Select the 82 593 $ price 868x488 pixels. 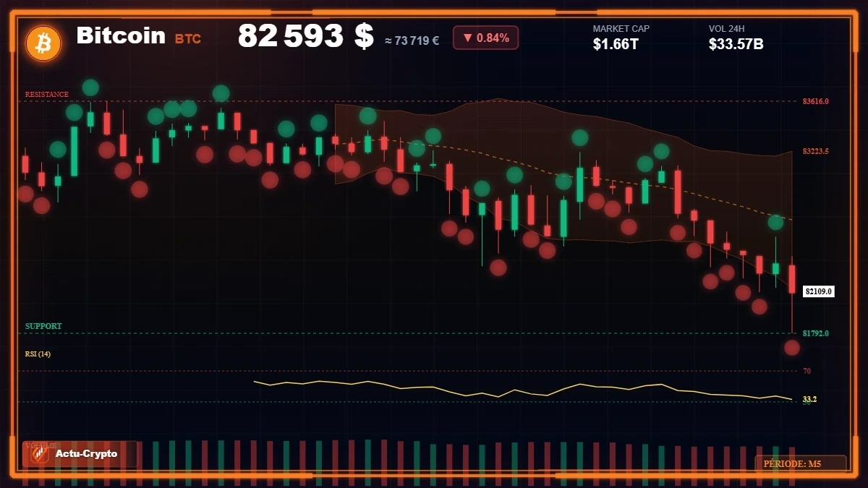305,36
